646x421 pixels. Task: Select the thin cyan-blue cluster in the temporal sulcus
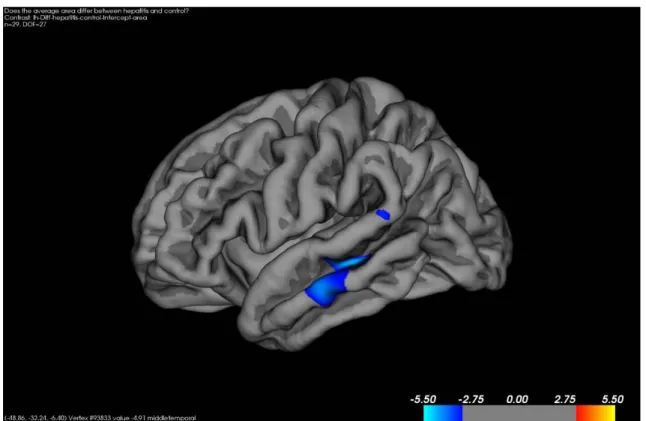[347, 262]
